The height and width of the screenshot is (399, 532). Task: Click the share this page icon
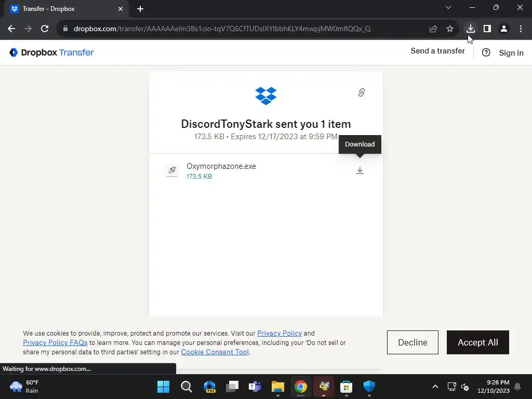point(433,29)
